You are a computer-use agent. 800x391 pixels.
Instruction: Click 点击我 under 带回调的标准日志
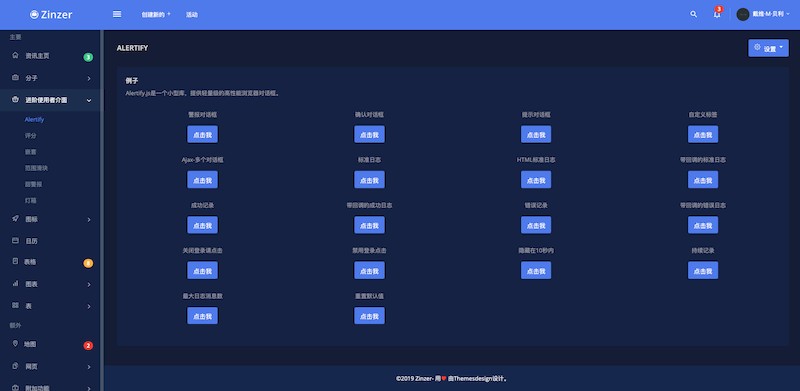point(703,180)
